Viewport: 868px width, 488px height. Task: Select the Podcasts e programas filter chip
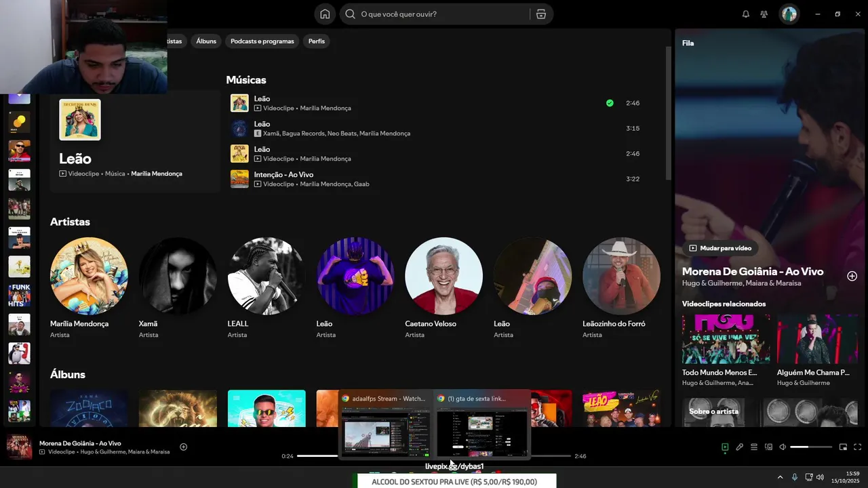tap(262, 41)
